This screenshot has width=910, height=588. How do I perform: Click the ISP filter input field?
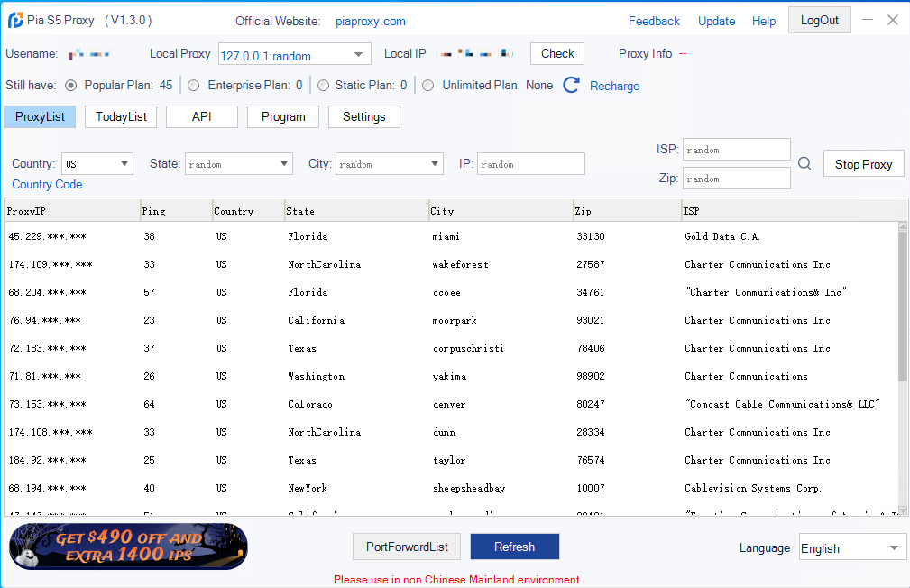pyautogui.click(x=737, y=149)
